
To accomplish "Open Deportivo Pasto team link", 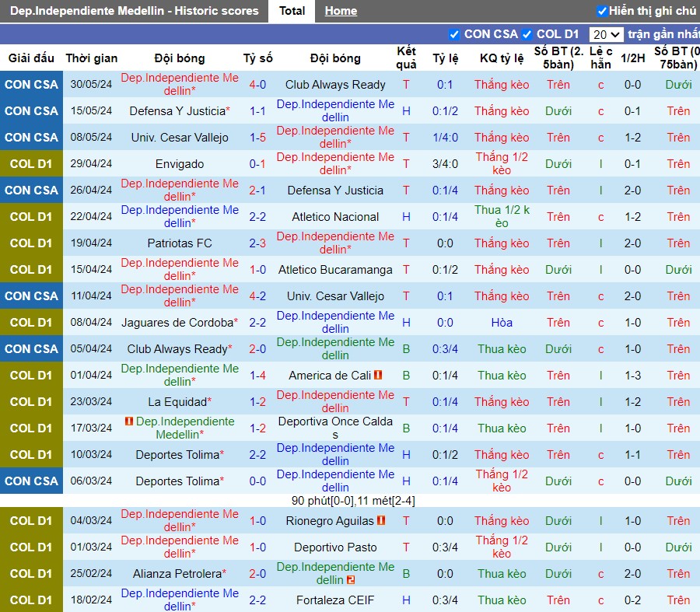I will coord(335,547).
